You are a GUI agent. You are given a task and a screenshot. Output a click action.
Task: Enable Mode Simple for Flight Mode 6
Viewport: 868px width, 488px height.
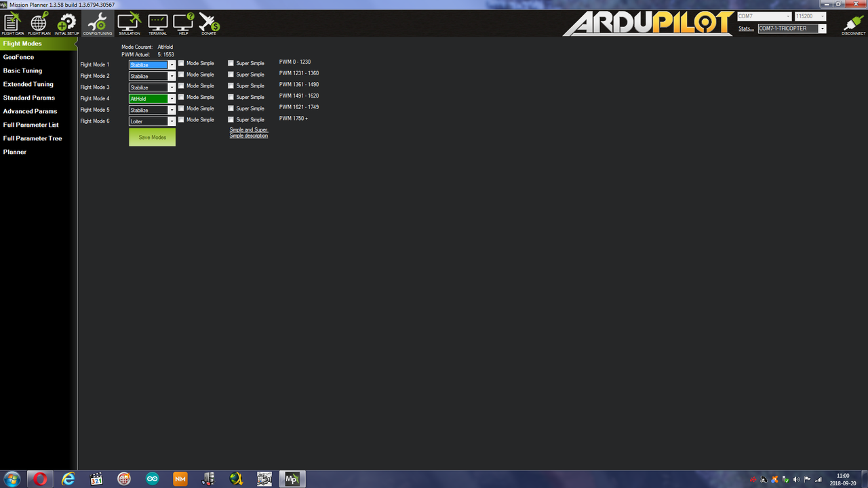[x=181, y=120]
